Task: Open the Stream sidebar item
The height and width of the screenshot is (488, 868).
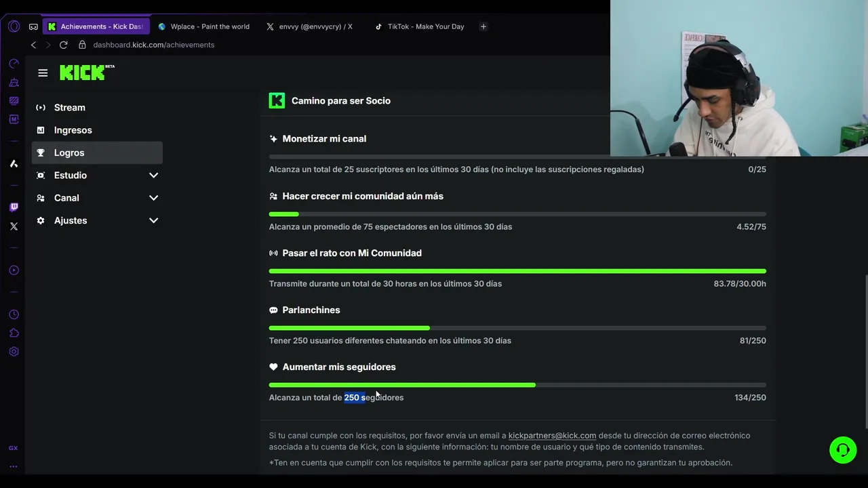Action: 97,108
